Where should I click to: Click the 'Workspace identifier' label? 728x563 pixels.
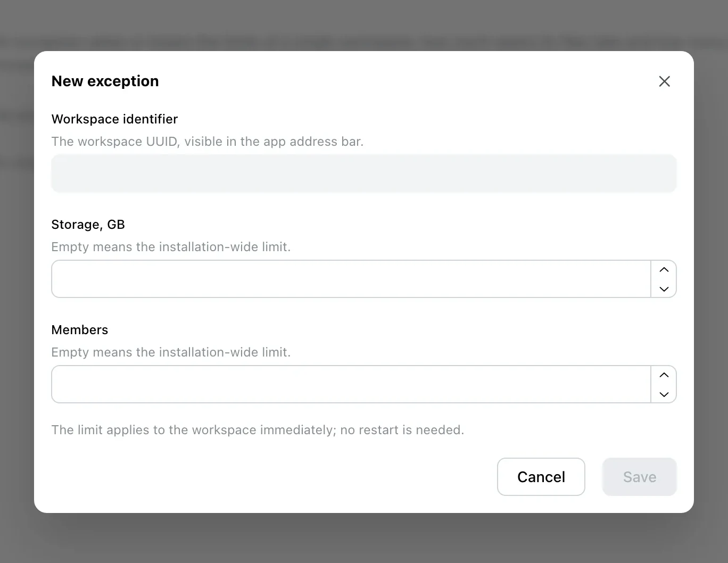click(x=114, y=119)
